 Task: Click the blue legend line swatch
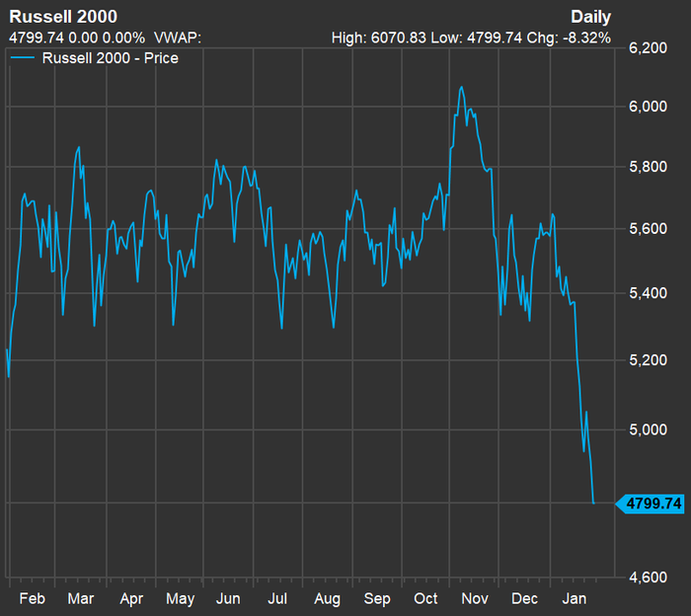[x=22, y=57]
